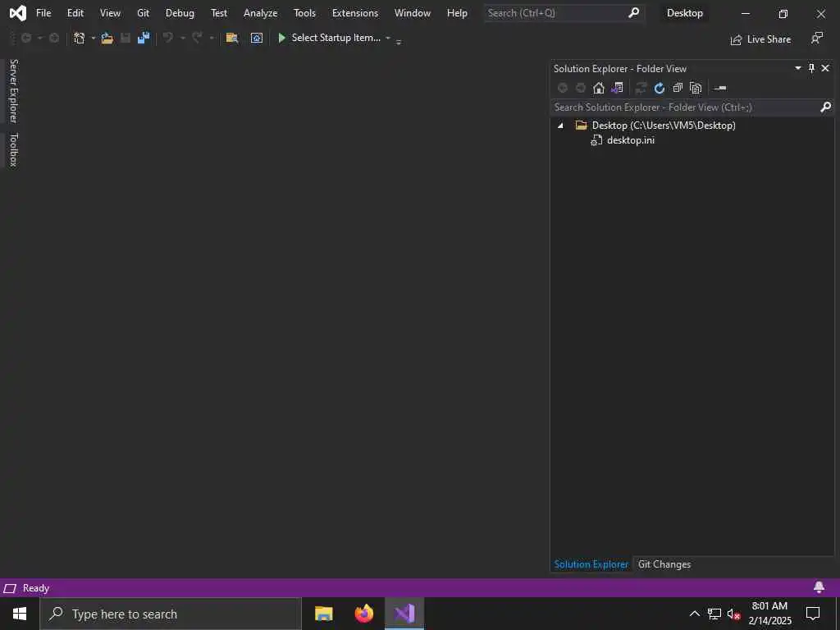Switch to the Git Changes tab

(664, 564)
